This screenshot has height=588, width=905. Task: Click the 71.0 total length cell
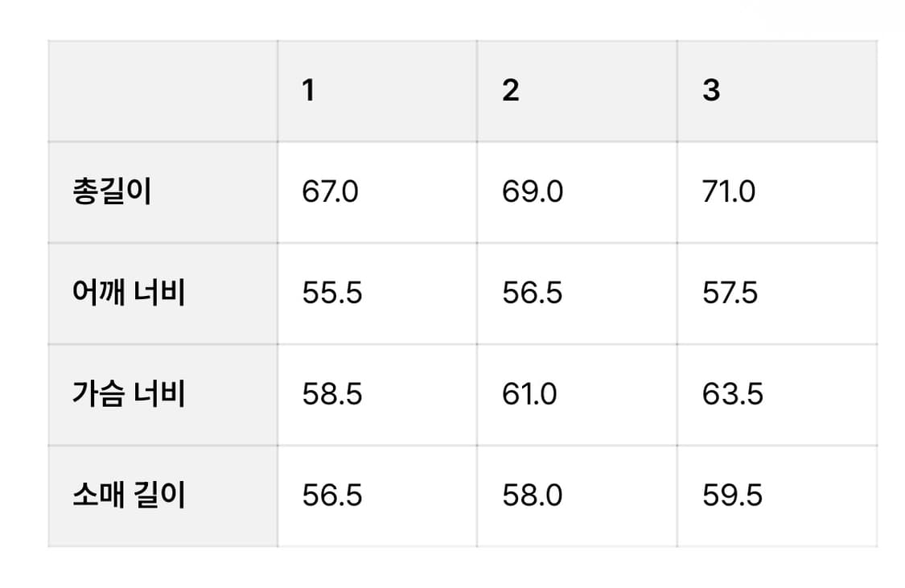pos(729,193)
